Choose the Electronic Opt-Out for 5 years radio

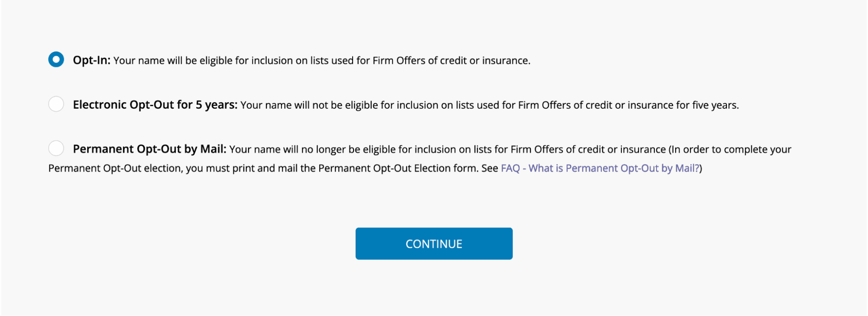coord(56,104)
